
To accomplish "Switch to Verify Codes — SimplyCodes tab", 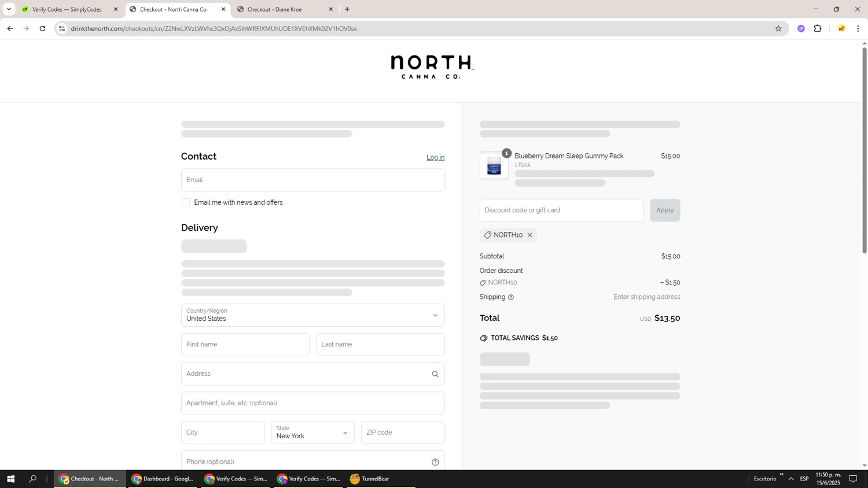I will click(x=67, y=9).
